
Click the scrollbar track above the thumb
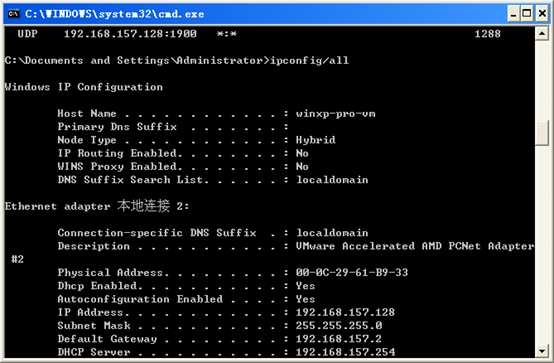pos(542,81)
